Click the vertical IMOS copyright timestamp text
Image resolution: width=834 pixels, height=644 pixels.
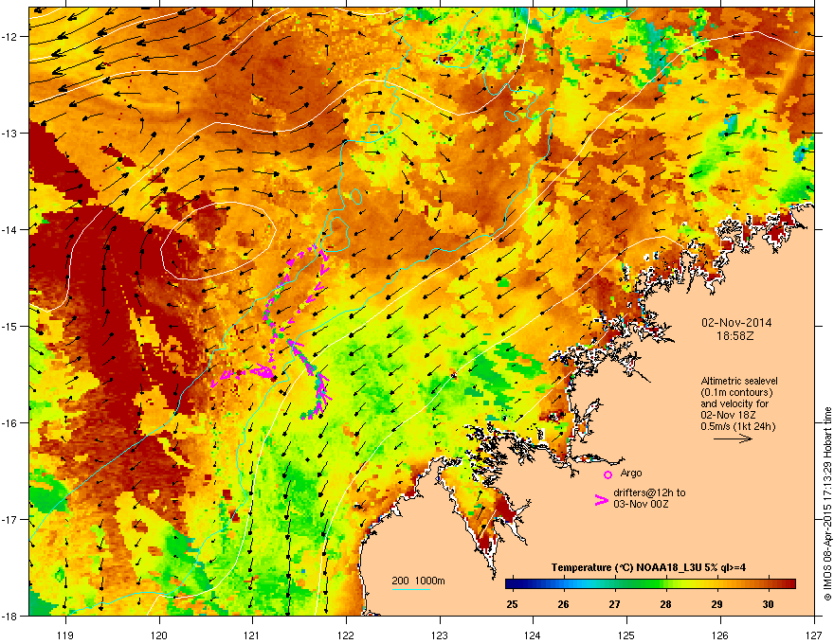tap(827, 504)
